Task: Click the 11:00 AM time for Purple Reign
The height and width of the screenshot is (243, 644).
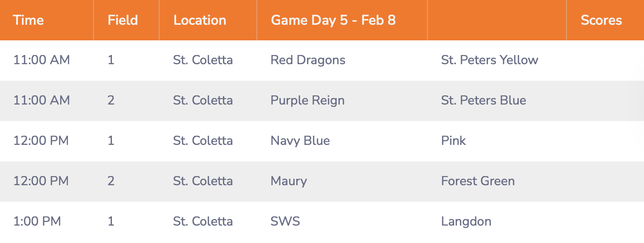Action: (41, 100)
